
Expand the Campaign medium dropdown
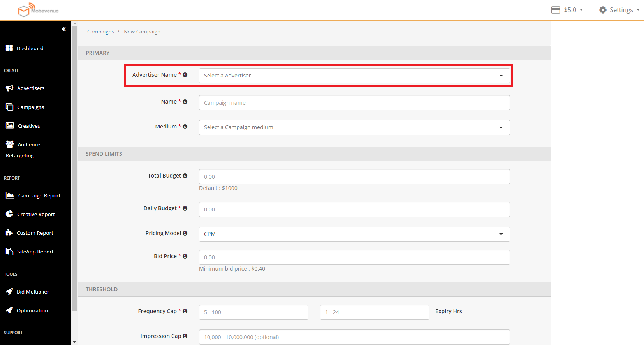354,127
